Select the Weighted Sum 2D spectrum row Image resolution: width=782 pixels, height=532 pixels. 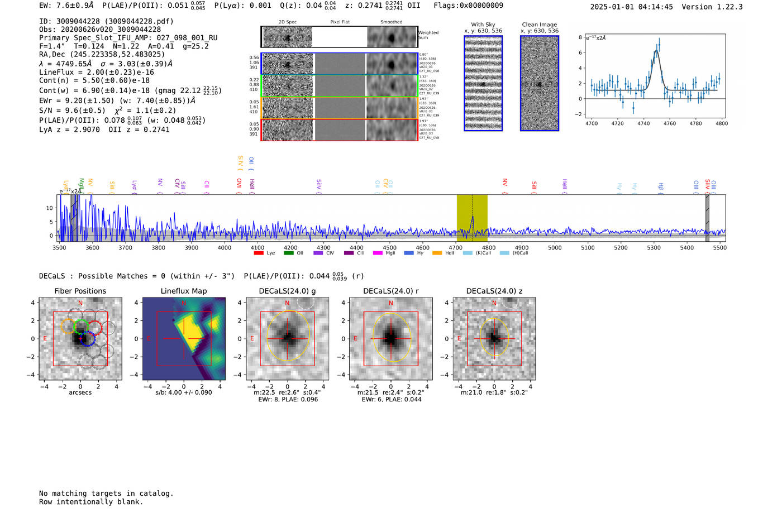[x=340, y=37]
